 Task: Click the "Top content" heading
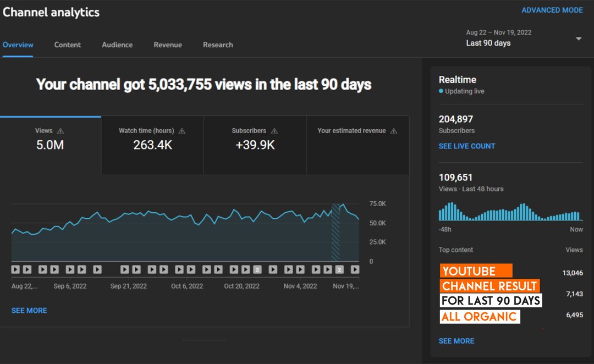[456, 250]
